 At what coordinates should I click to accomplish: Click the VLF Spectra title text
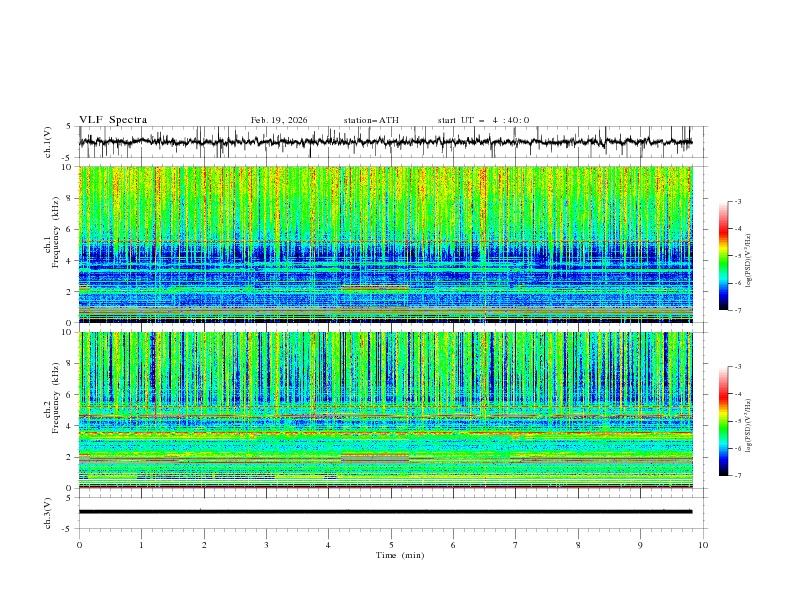[x=113, y=120]
